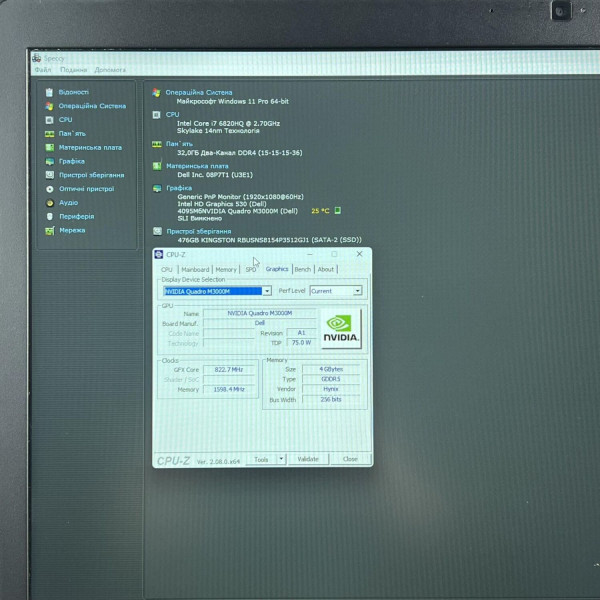600x600 pixels.
Task: Click the Операційна Система sidebar icon
Action: pyautogui.click(x=49, y=106)
